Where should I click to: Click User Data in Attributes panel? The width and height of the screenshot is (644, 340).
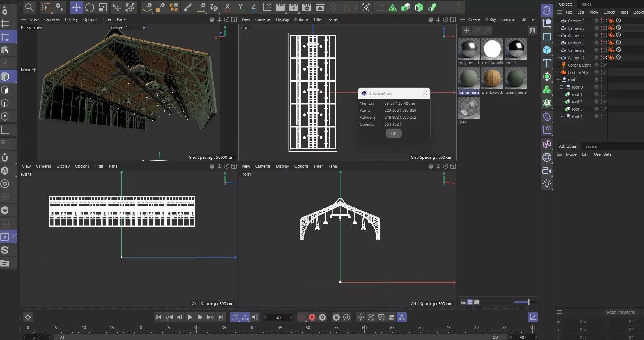(602, 154)
